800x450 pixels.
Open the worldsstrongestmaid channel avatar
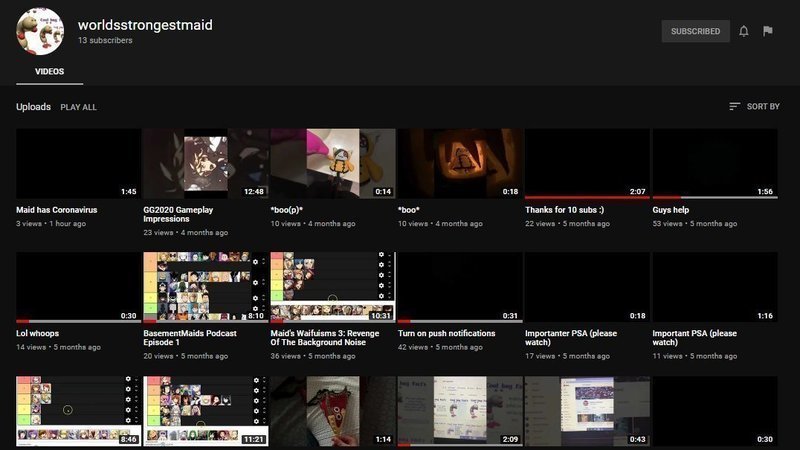(x=40, y=32)
